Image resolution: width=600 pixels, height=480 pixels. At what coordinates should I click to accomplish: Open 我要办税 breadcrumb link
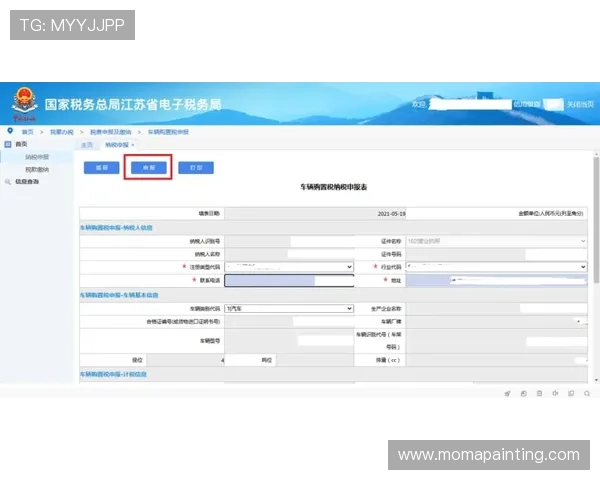[62, 132]
